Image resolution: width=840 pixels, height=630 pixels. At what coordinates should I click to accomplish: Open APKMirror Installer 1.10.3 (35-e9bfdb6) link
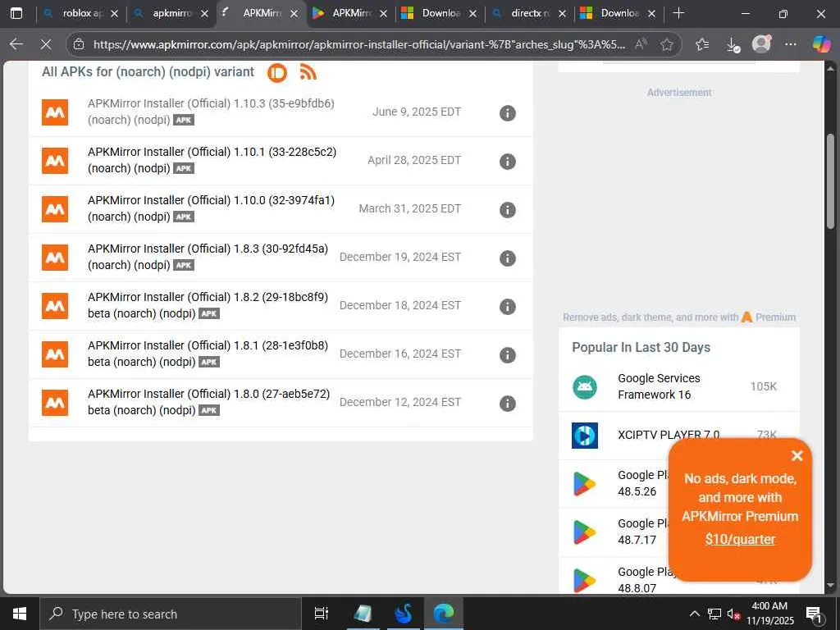tap(211, 112)
